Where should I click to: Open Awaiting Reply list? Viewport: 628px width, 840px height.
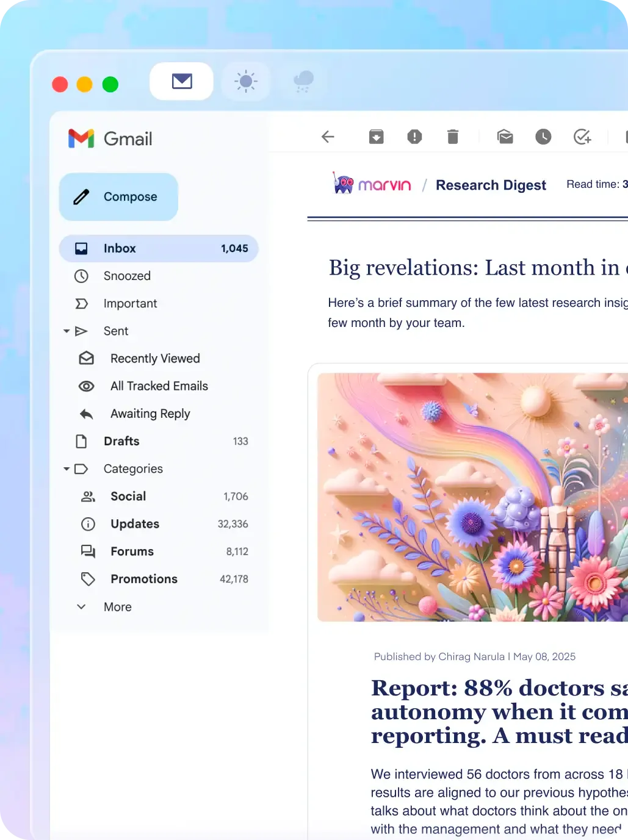(x=150, y=414)
